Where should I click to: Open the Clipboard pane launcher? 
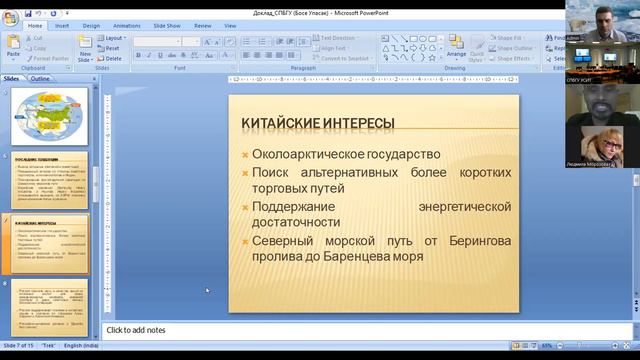pyautogui.click(x=68, y=68)
